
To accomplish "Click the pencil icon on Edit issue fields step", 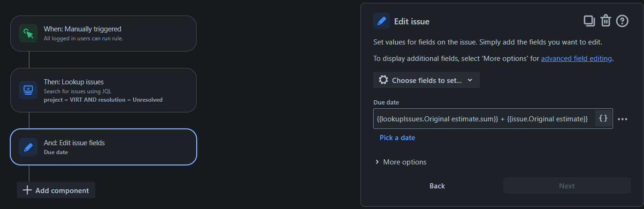I will tap(28, 147).
